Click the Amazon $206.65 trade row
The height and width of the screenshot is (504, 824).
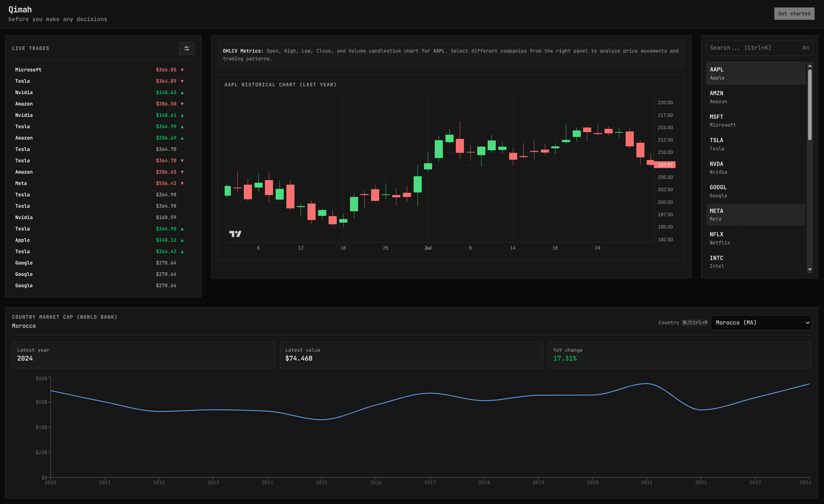[103, 172]
